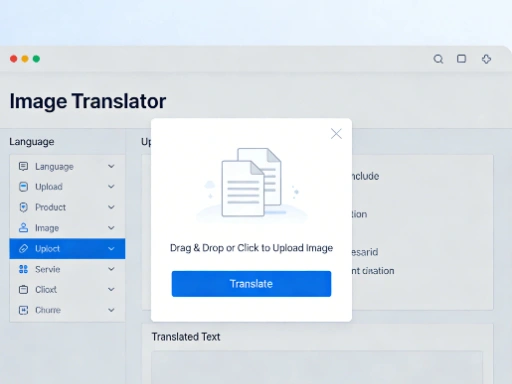Click the 'Language' sidebar heading
Image resolution: width=512 pixels, height=384 pixels.
pyautogui.click(x=32, y=142)
